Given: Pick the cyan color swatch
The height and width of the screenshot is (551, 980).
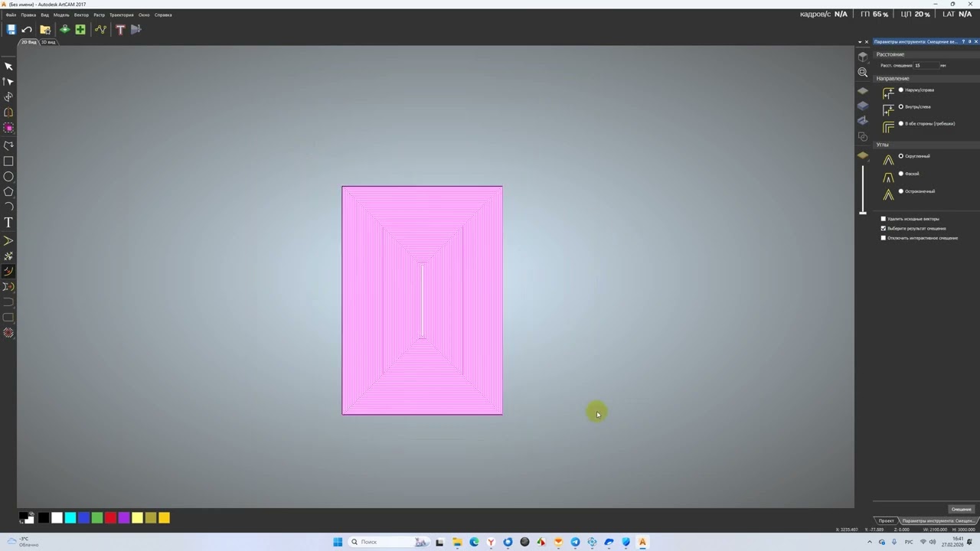Looking at the screenshot, I should [x=70, y=518].
